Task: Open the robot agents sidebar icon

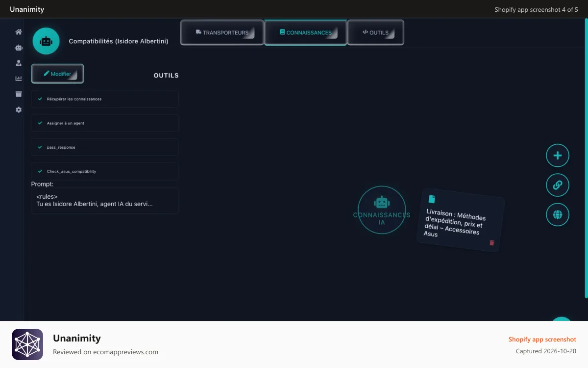Action: coord(19,48)
